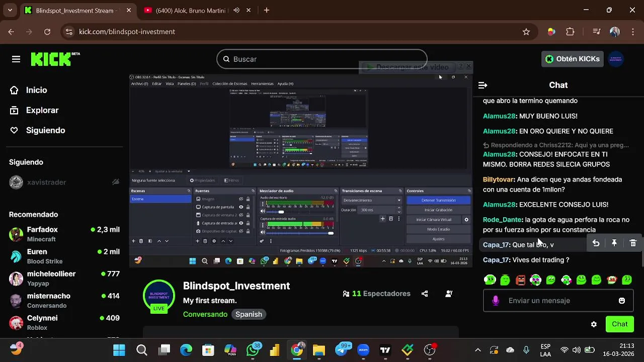Click OBS Filtros button
Image resolution: width=644 pixels, height=362 pixels.
[232, 180]
